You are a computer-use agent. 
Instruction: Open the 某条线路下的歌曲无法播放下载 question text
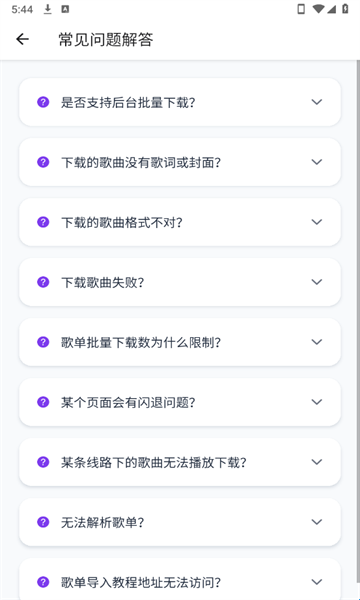click(154, 462)
